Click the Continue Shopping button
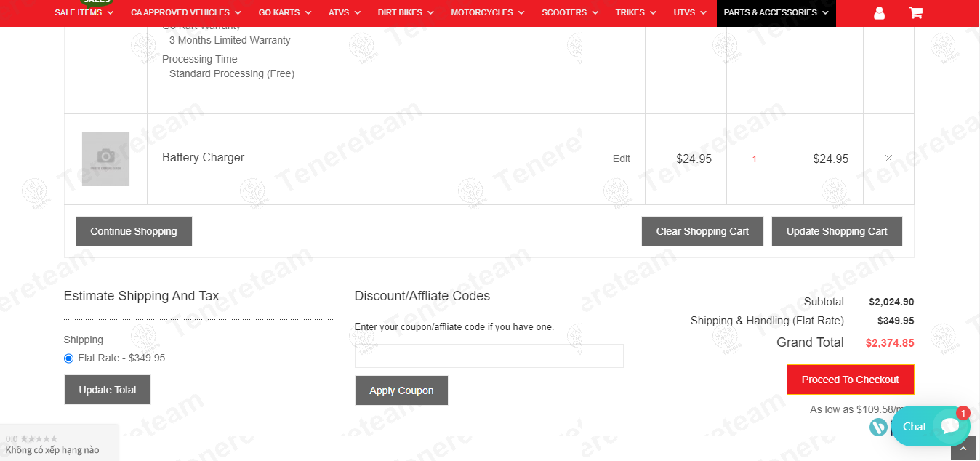This screenshot has width=980, height=461. coord(134,231)
